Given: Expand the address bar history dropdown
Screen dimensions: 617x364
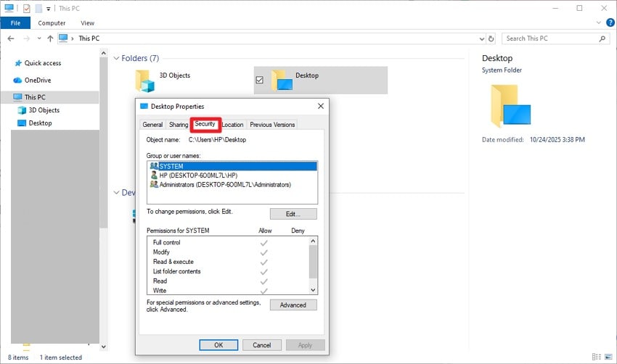Looking at the screenshot, I should coord(482,38).
